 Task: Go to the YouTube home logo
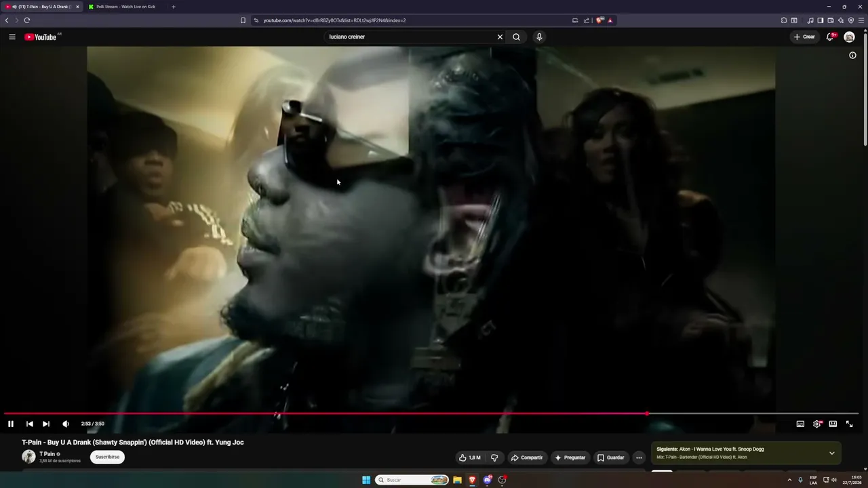[41, 37]
